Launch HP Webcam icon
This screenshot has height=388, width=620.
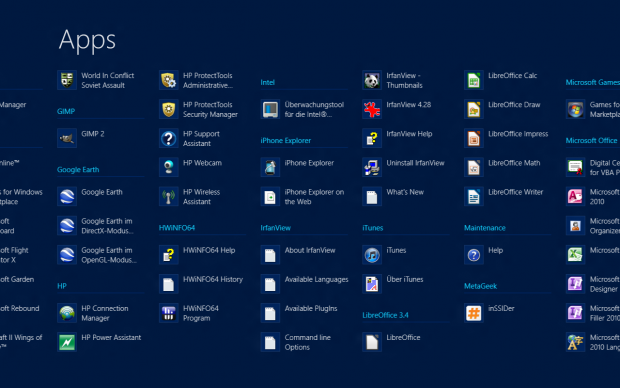point(168,168)
